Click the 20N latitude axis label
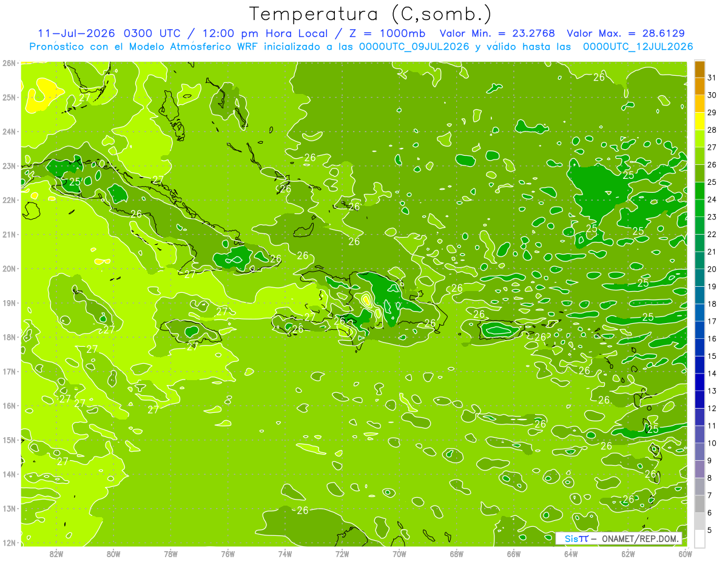 [x=8, y=269]
